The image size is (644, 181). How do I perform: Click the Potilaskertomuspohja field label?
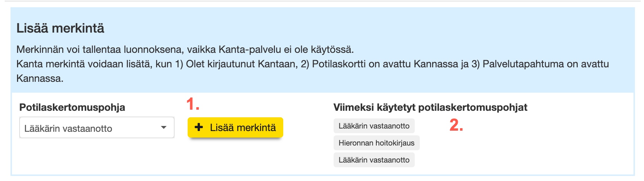72,107
